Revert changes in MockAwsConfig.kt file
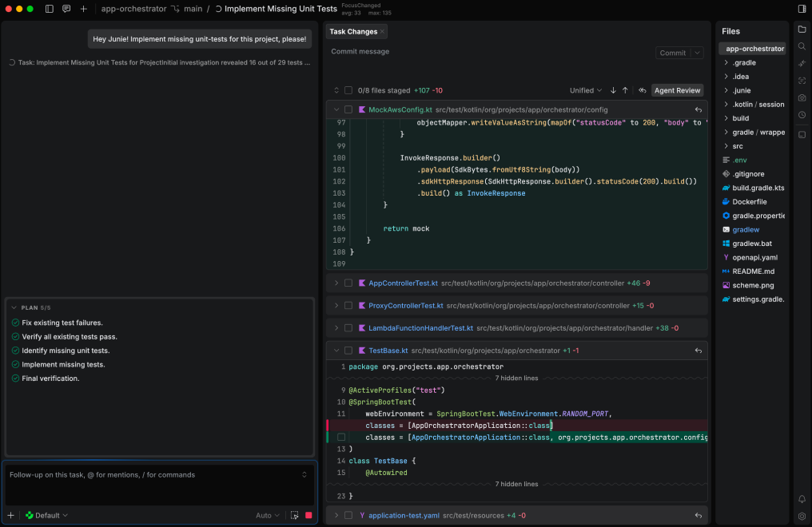Image resolution: width=812 pixels, height=527 pixels. click(x=698, y=109)
